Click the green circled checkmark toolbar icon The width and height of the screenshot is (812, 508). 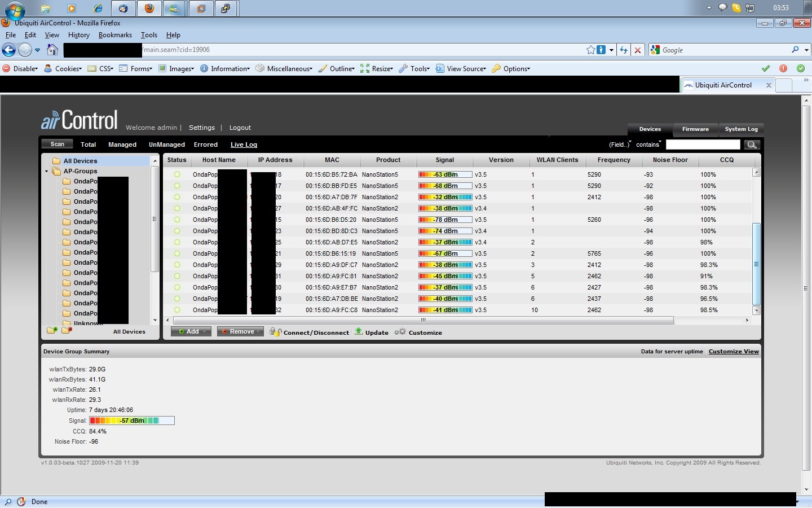pyautogui.click(x=801, y=68)
